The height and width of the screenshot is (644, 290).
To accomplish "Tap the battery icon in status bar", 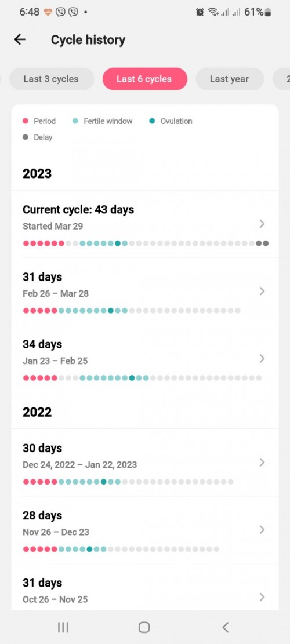I will tap(268, 12).
